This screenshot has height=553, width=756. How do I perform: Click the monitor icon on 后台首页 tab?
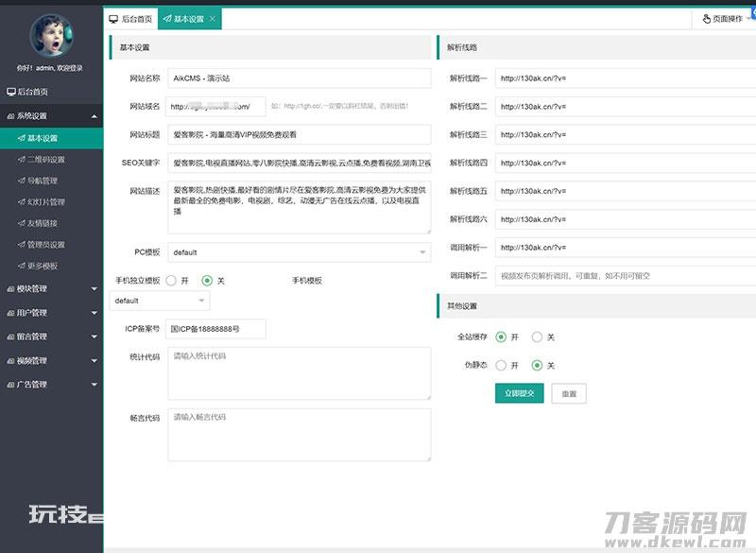113,19
